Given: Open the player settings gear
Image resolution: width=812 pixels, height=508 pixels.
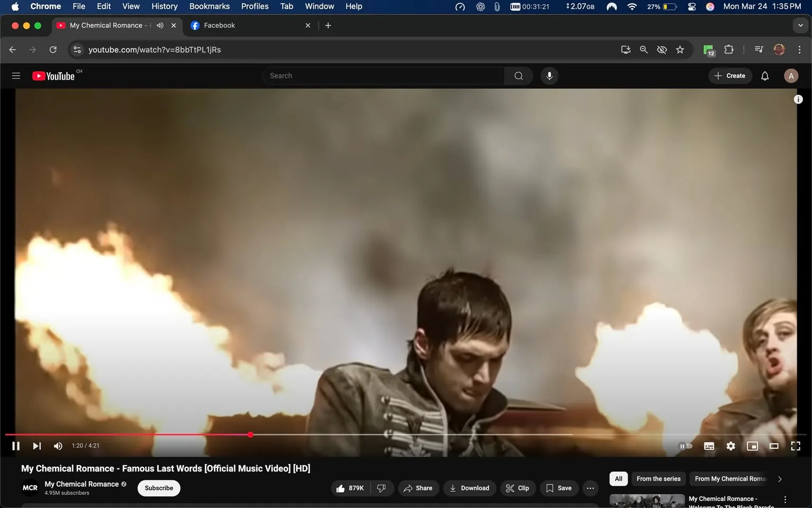Looking at the screenshot, I should [731, 446].
